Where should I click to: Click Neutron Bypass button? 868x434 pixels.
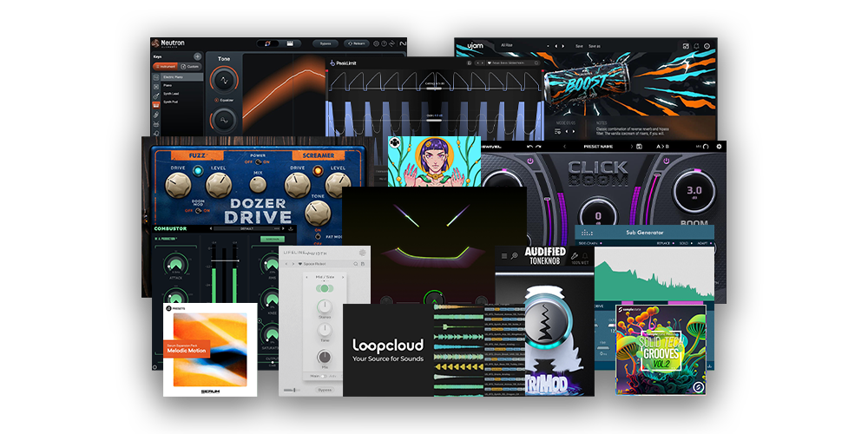click(x=325, y=43)
